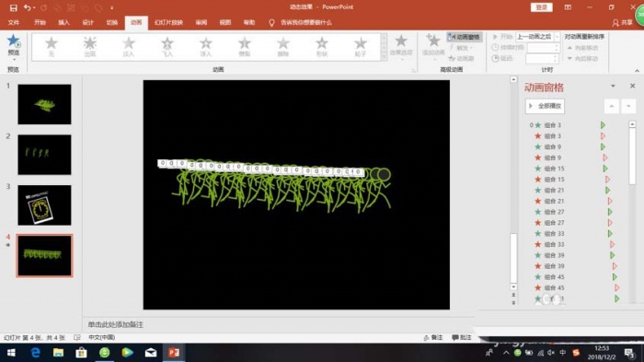Image resolution: width=644 pixels, height=362 pixels.
Task: Select the Fly In (飞入) animation effect
Action: (167, 46)
